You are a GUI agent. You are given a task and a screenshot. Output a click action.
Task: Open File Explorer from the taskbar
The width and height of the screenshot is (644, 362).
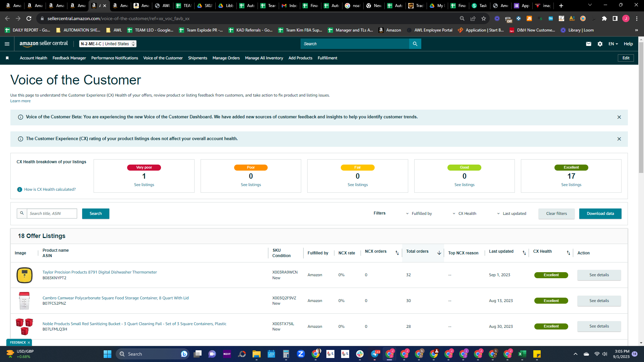click(257, 354)
